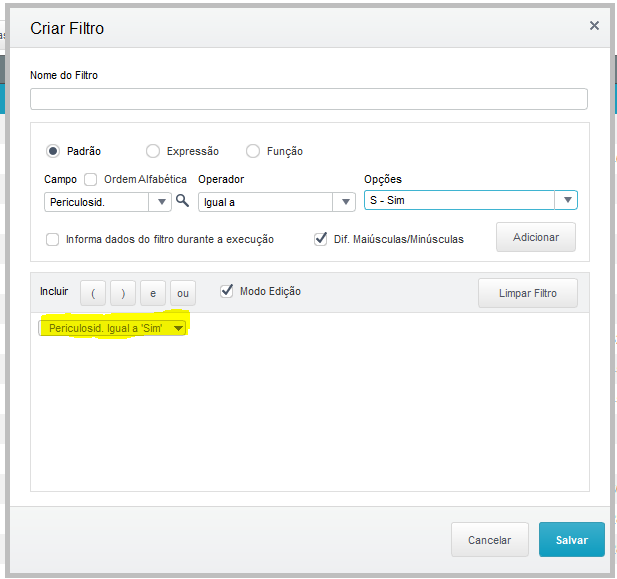617x579 pixels.
Task: Click the Adicionar button
Action: click(x=536, y=237)
